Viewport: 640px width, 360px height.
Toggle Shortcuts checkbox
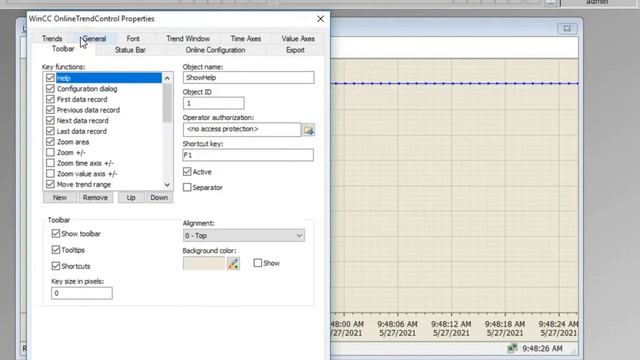tap(56, 266)
